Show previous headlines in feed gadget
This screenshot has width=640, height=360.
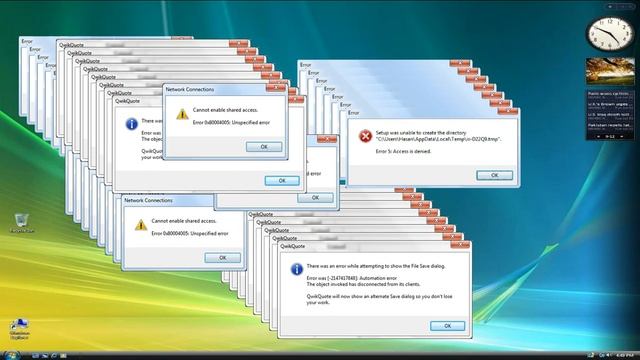pyautogui.click(x=598, y=136)
